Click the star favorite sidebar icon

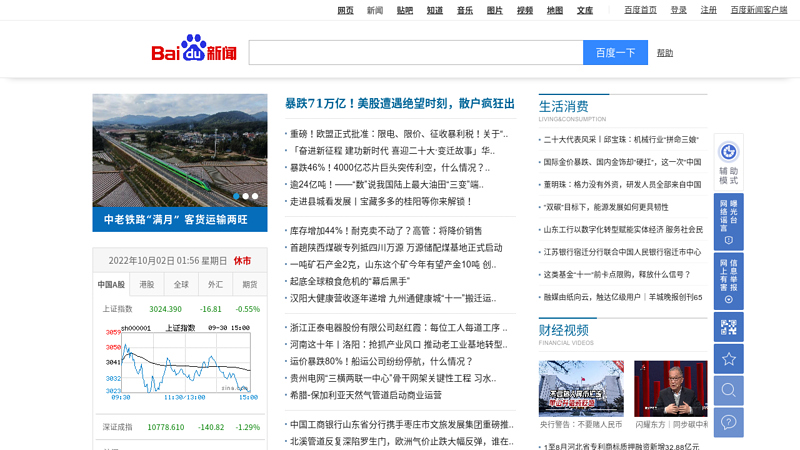pyautogui.click(x=729, y=359)
